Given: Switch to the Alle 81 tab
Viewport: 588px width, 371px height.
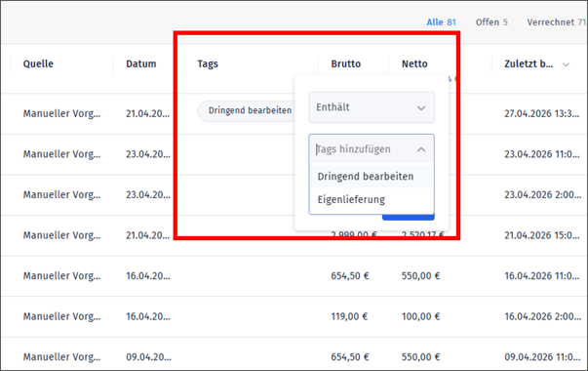Looking at the screenshot, I should tap(441, 22).
